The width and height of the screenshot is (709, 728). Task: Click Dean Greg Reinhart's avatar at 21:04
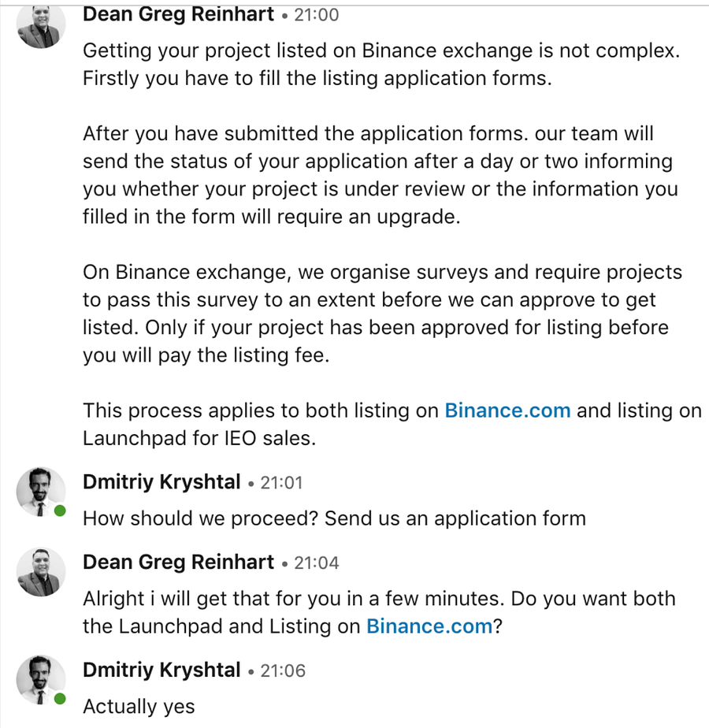40,572
